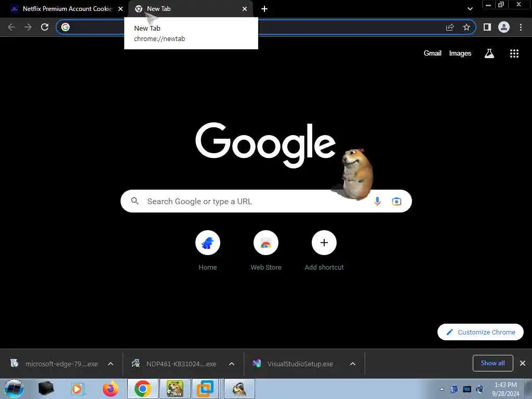Show hidden system tray icons
This screenshot has width=532, height=399.
click(x=442, y=389)
